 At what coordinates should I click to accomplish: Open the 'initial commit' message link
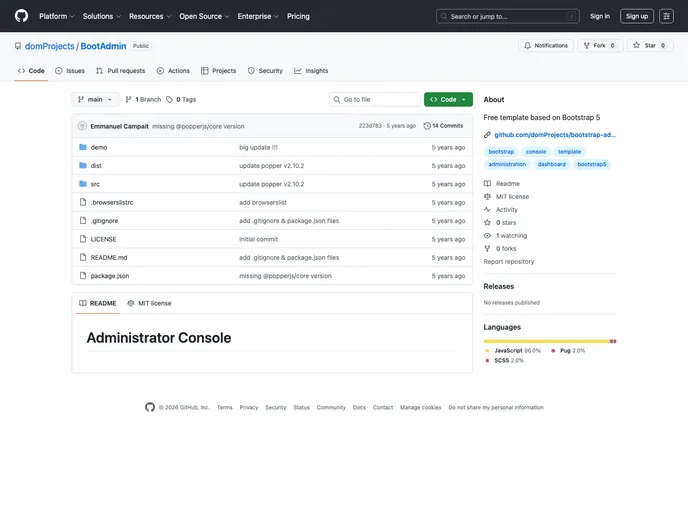[258, 240]
